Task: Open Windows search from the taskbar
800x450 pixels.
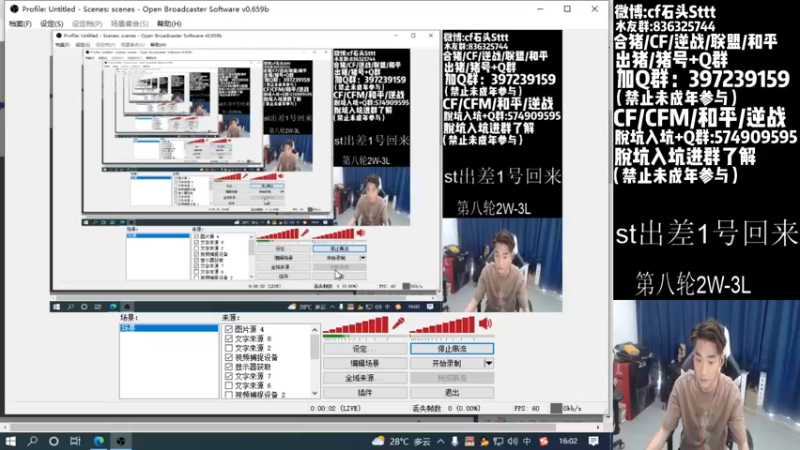Action: [33, 441]
